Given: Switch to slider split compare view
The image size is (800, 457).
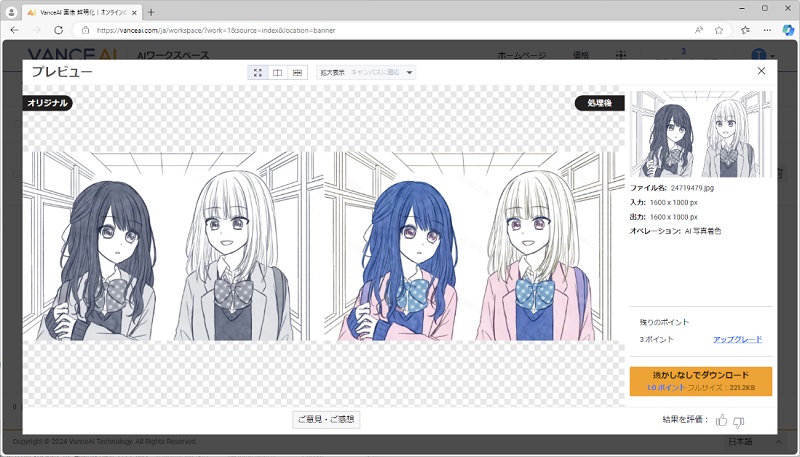Looking at the screenshot, I should (297, 72).
